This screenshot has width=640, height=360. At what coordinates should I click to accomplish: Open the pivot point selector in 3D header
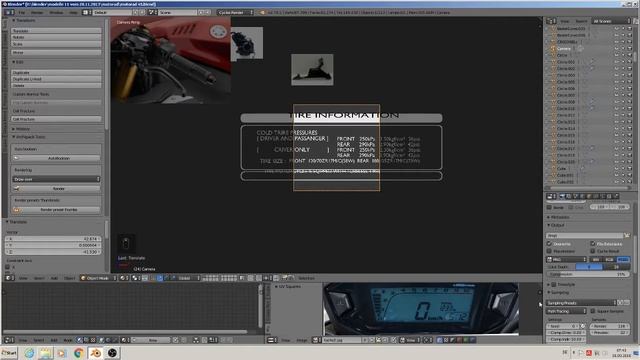135,278
